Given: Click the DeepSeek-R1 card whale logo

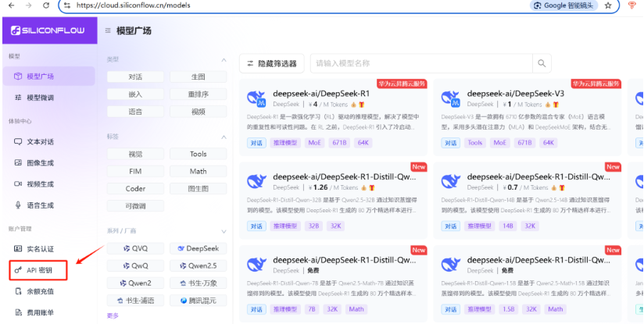Looking at the screenshot, I should [x=257, y=98].
